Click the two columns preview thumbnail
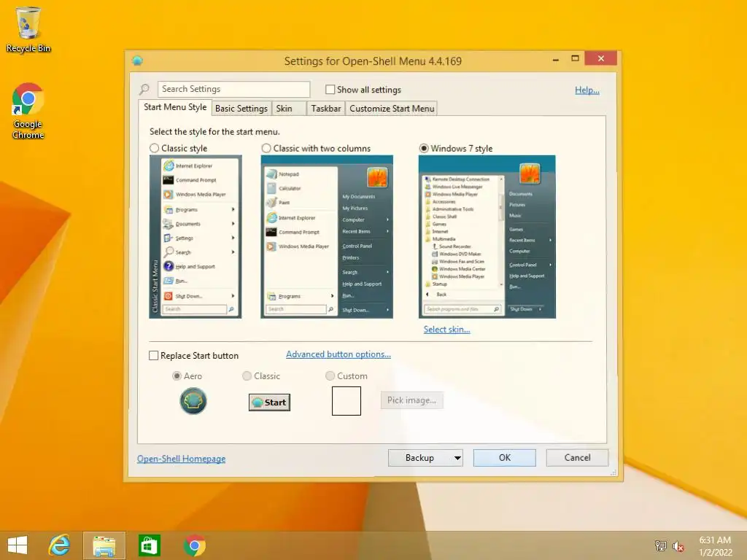This screenshot has width=747, height=560. click(x=327, y=237)
